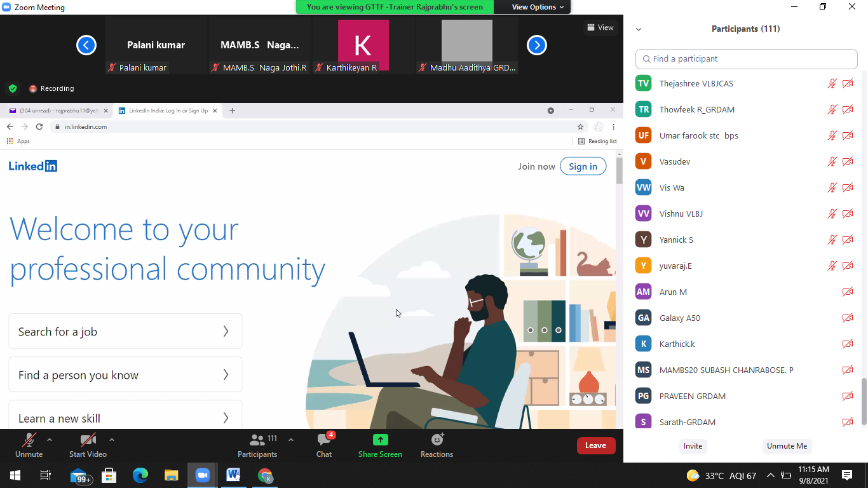
Task: Click the video-off icon for Galaxy A50
Action: [848, 318]
